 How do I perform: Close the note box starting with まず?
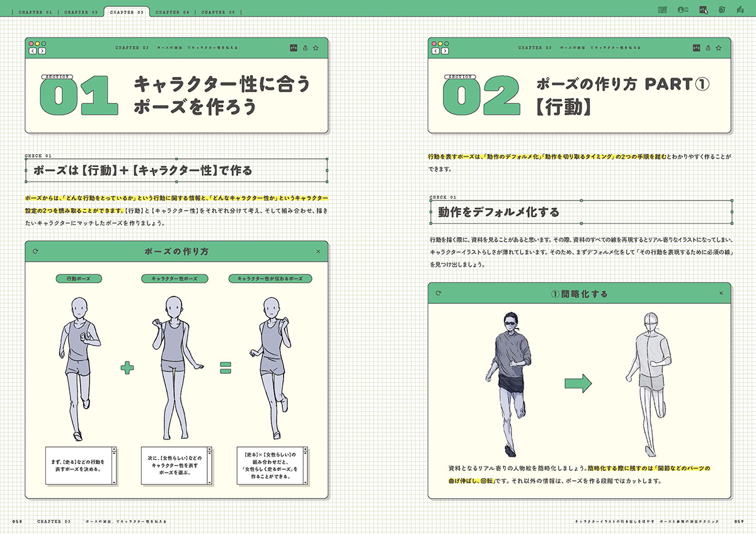(x=113, y=450)
